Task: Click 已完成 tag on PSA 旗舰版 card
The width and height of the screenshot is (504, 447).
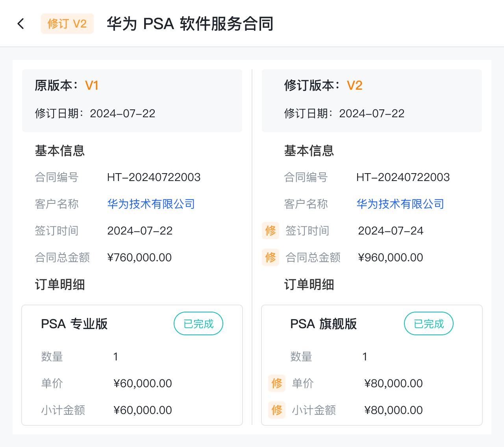Action: pyautogui.click(x=429, y=324)
